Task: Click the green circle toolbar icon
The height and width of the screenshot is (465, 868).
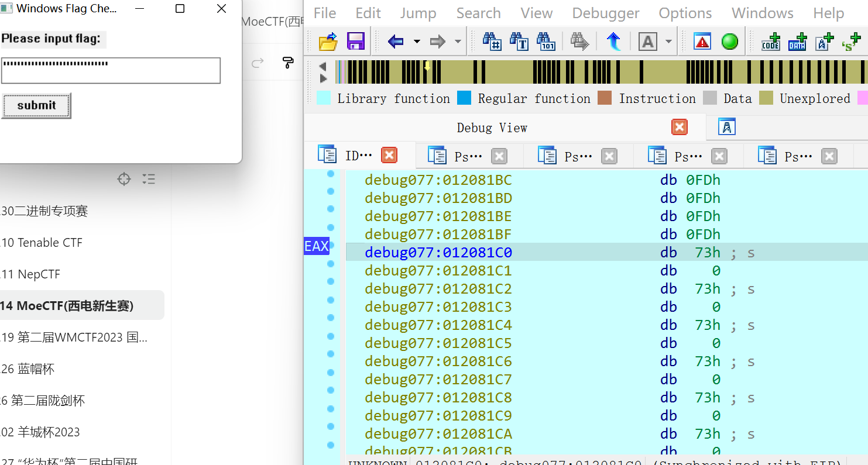Action: (729, 42)
